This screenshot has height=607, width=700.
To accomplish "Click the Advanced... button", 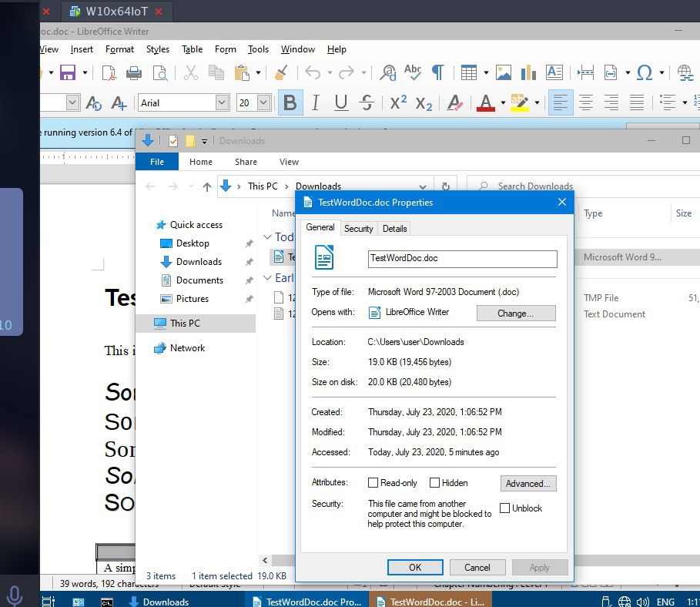I will click(x=528, y=483).
